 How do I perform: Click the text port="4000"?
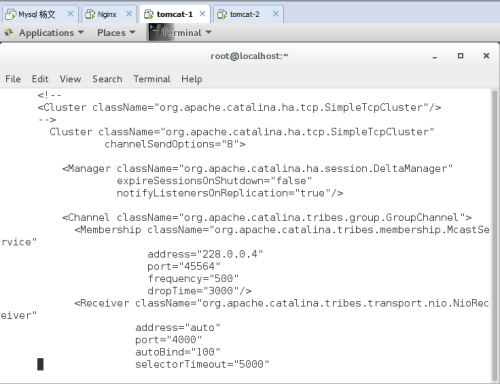[168, 340]
